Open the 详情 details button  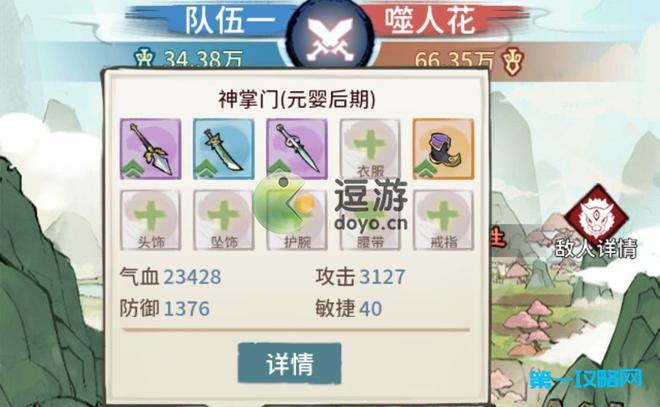pos(290,363)
